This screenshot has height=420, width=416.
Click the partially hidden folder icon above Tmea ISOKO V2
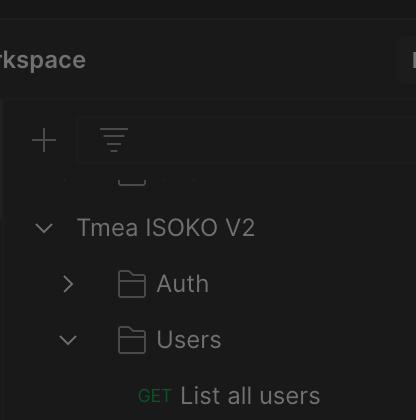[x=132, y=182]
